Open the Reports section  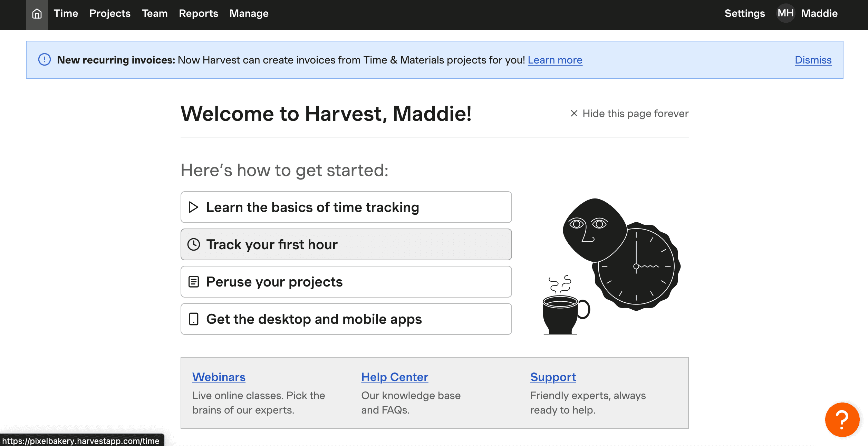pos(199,13)
